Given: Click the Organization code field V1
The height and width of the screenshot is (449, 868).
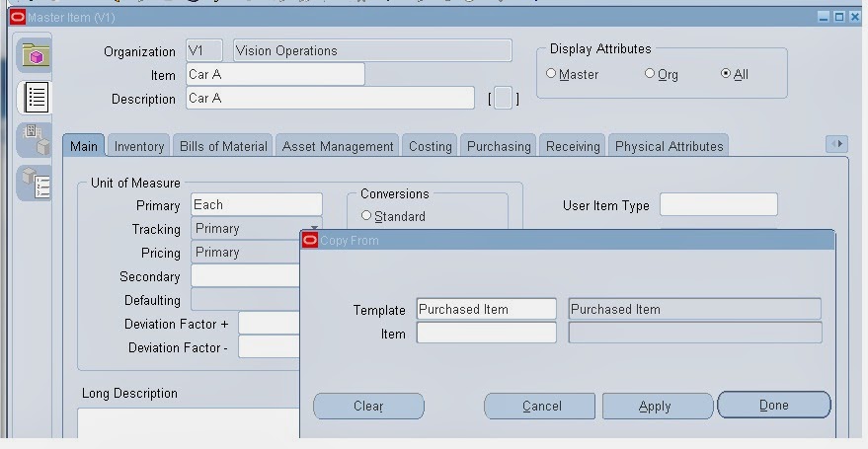Looking at the screenshot, I should click(x=204, y=50).
